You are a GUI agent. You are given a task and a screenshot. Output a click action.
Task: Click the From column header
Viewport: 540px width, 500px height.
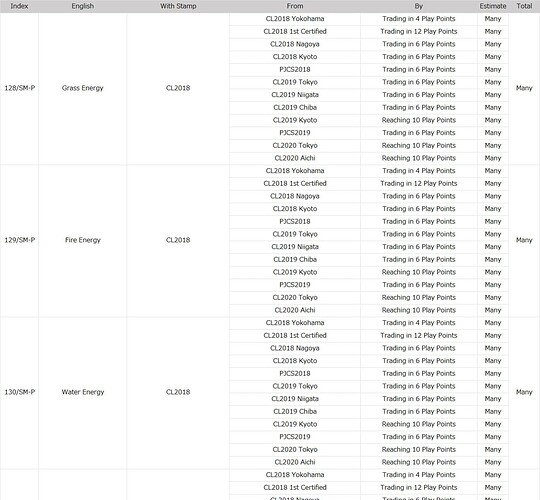[x=295, y=6]
